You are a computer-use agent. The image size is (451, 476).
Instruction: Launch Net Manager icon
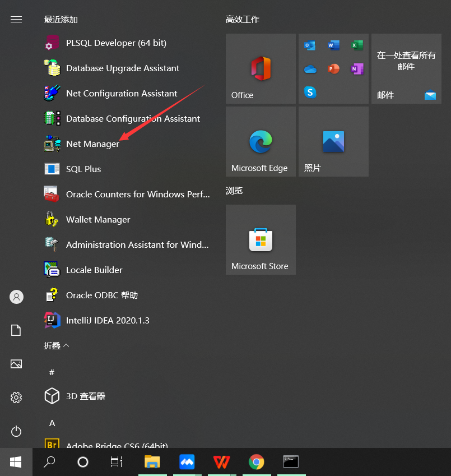pyautogui.click(x=52, y=144)
